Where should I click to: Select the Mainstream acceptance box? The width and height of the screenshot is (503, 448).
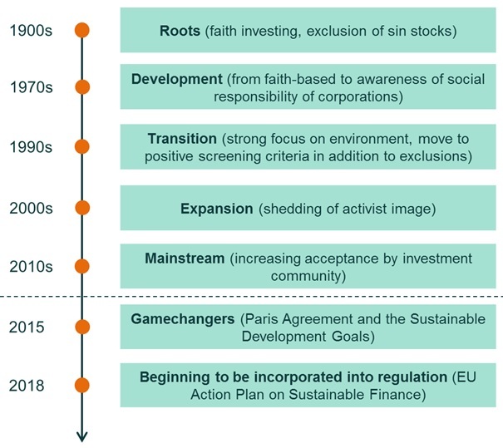point(308,266)
